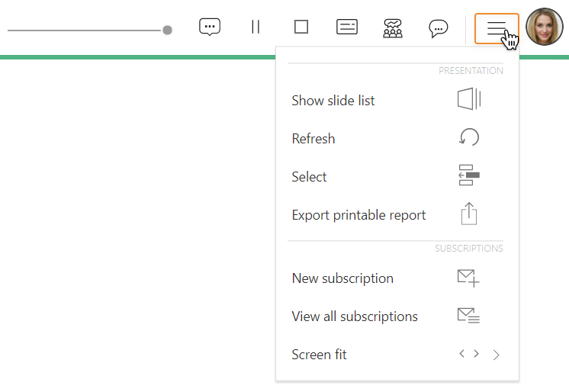Expand the Screen fit submenu chevron
The width and height of the screenshot is (569, 392).
tap(497, 355)
